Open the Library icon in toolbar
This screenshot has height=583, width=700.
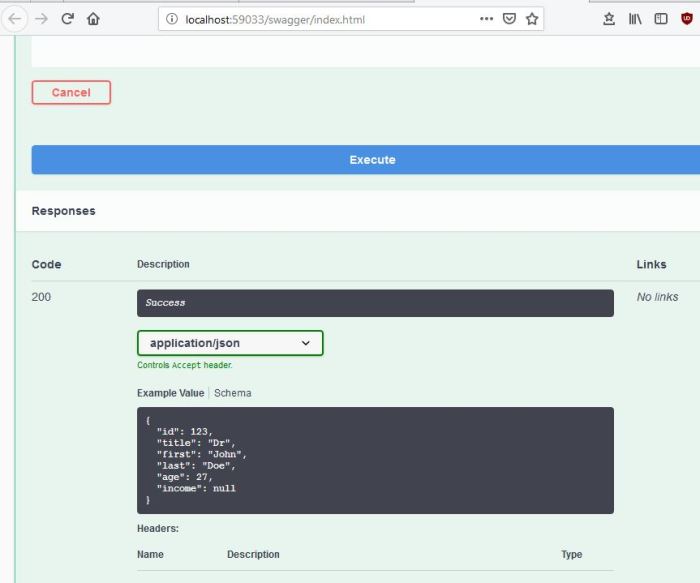(x=635, y=19)
